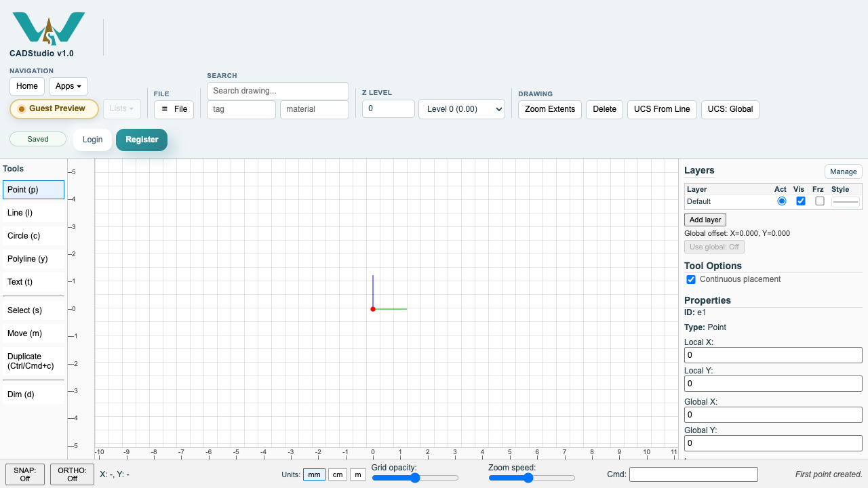Image resolution: width=868 pixels, height=488 pixels.
Task: Open the Default layer line style swatch
Action: [x=846, y=201]
